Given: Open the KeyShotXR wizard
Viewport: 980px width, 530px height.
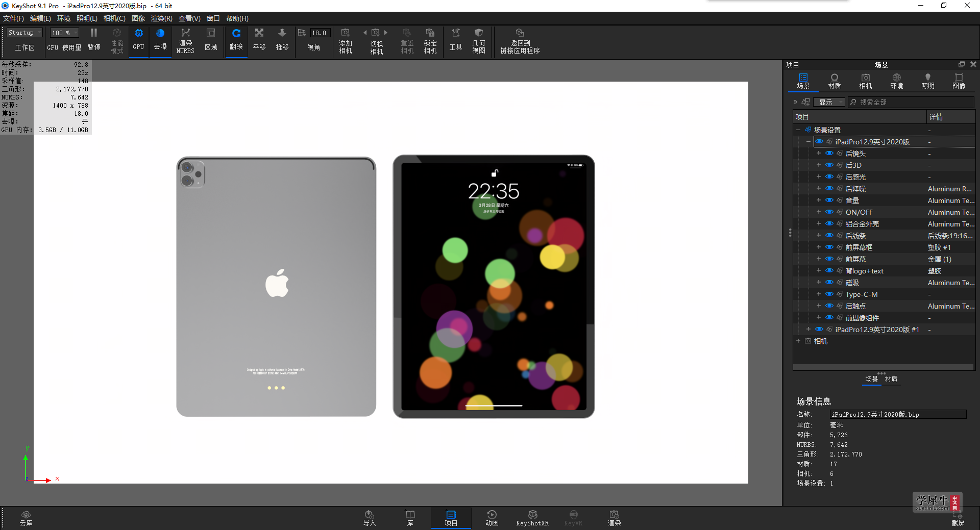Looking at the screenshot, I should coord(532,518).
